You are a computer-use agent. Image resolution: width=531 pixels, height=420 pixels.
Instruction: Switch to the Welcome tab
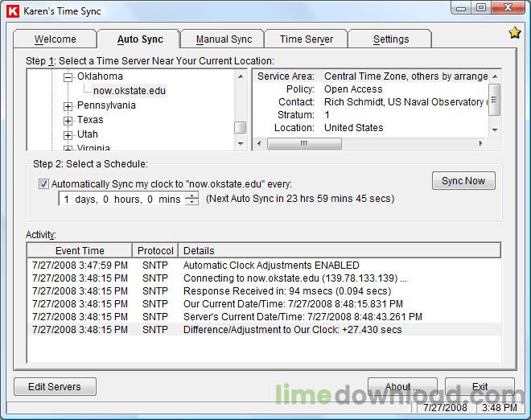tap(56, 39)
